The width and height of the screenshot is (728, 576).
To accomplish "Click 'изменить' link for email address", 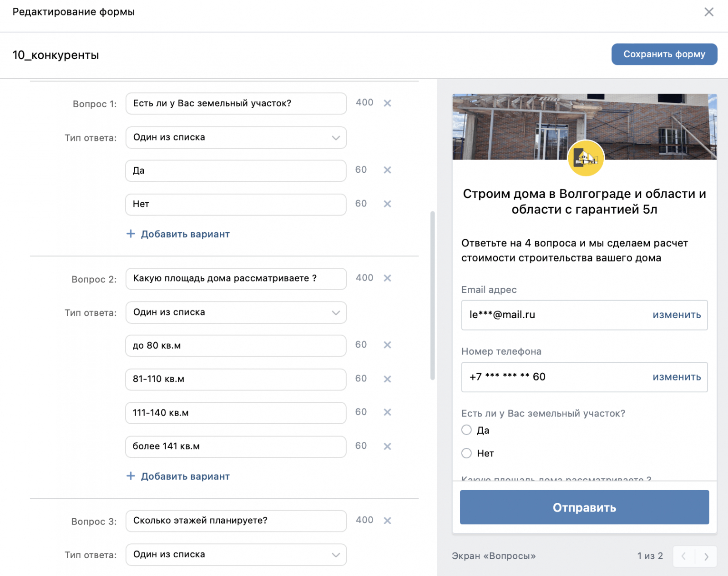I will coord(677,315).
